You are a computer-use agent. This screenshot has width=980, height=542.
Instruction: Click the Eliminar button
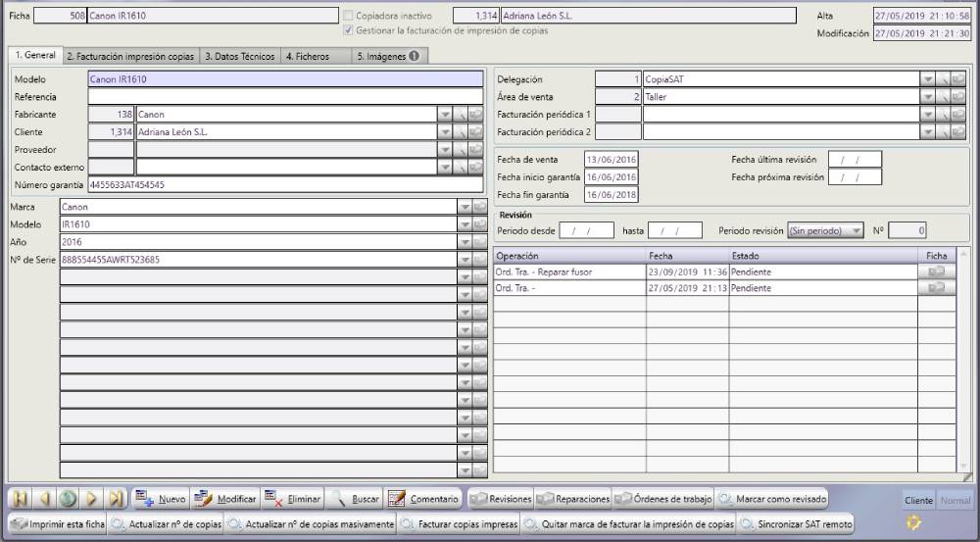click(292, 499)
